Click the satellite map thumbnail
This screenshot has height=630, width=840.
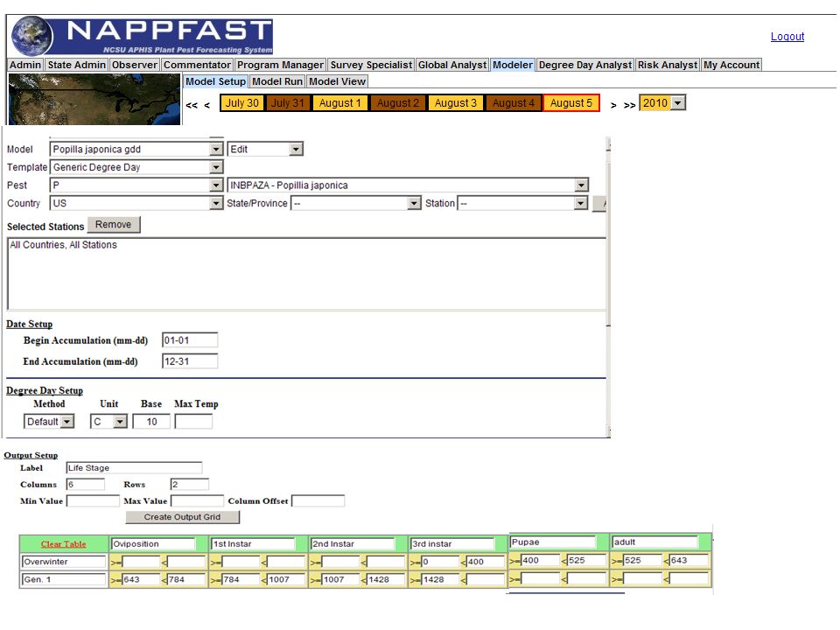[x=94, y=99]
